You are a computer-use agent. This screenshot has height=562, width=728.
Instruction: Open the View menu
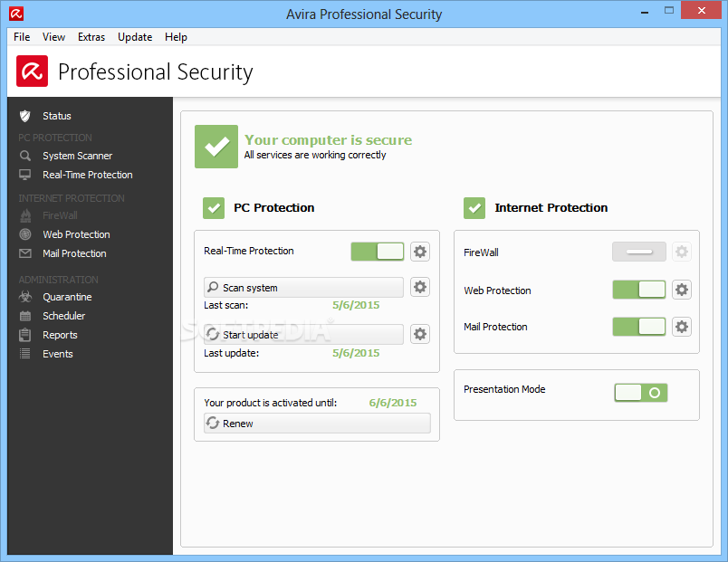coord(53,37)
